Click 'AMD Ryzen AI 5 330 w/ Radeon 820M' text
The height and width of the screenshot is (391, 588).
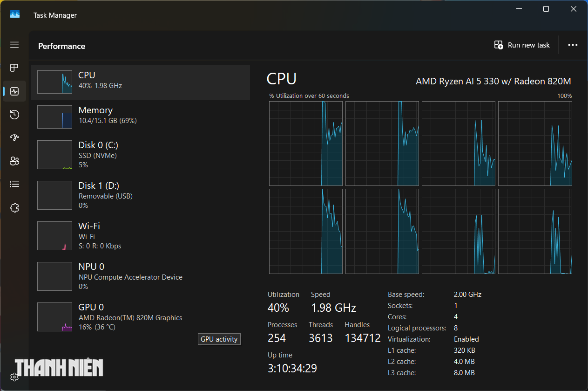[493, 81]
